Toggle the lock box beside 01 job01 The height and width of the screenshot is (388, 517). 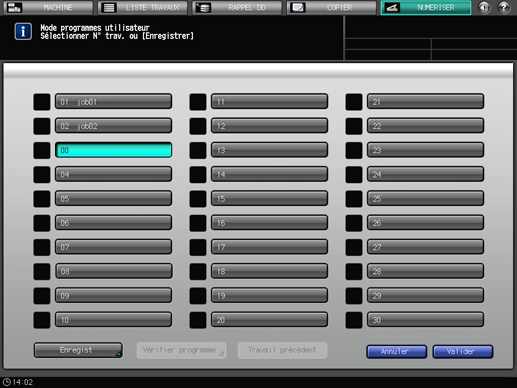coord(42,102)
